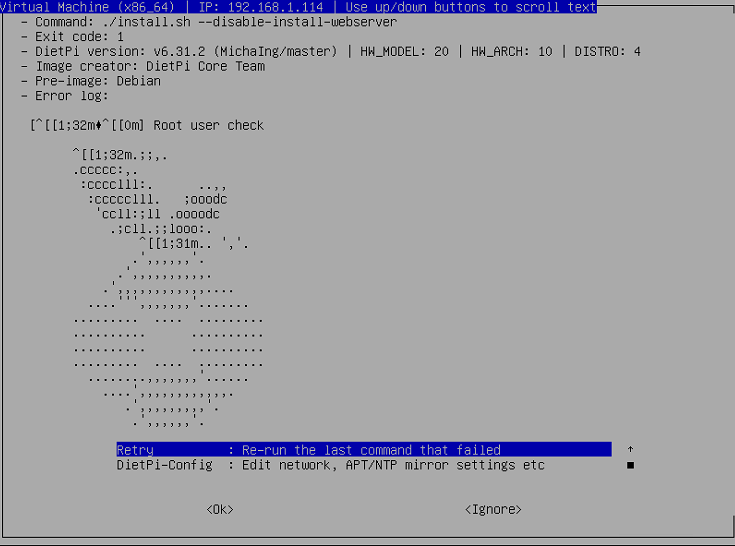735x546 pixels.
Task: Activate the <Ignore> button
Action: [x=493, y=509]
